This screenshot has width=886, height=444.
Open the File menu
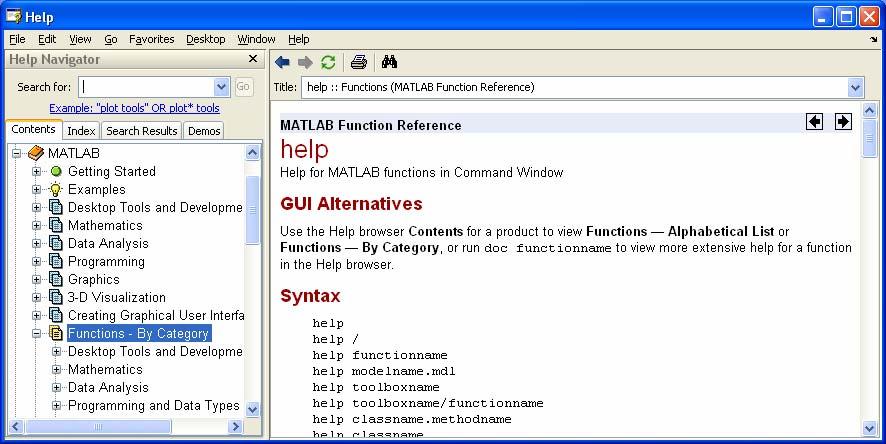pos(18,39)
